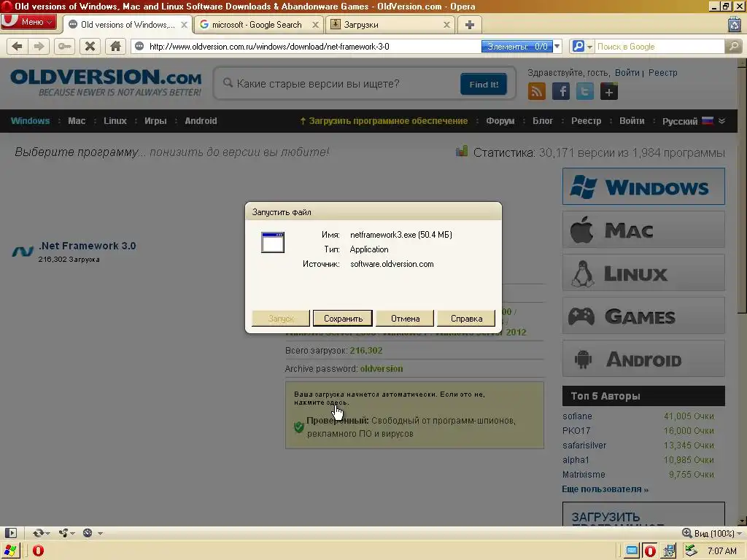747x560 pixels.
Task: Open Opera Unite status icon
Action: 66,533
